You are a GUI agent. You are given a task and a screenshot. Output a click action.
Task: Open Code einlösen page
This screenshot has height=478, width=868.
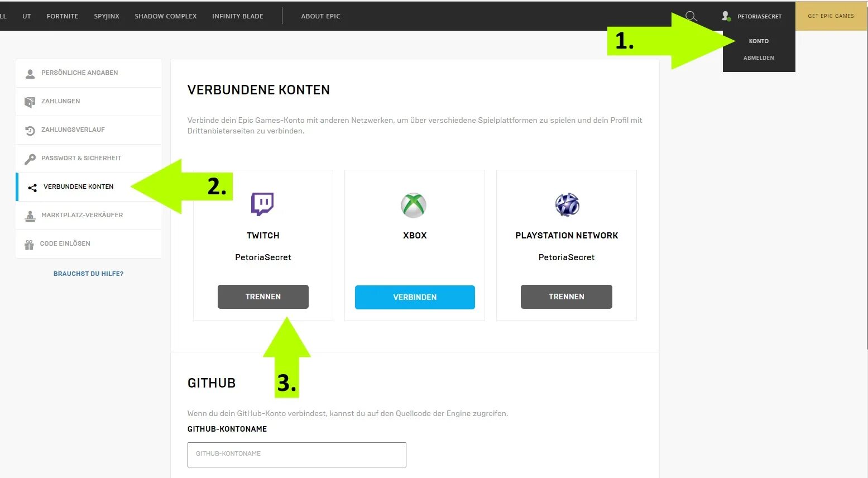(88, 244)
